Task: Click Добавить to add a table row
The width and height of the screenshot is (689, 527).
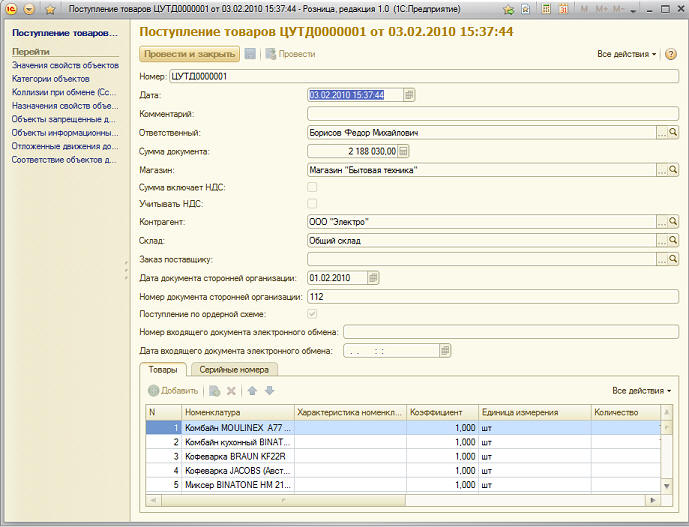Action: coord(173,391)
